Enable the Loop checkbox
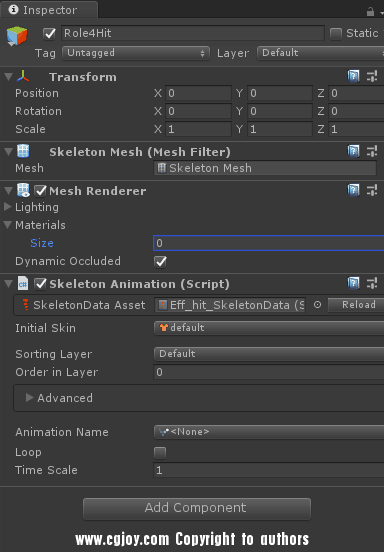 coord(160,453)
